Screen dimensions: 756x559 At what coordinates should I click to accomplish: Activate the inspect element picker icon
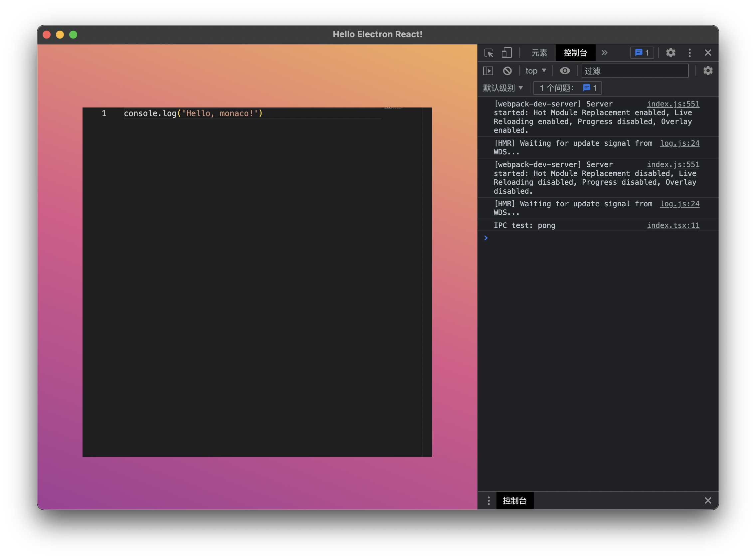point(488,53)
